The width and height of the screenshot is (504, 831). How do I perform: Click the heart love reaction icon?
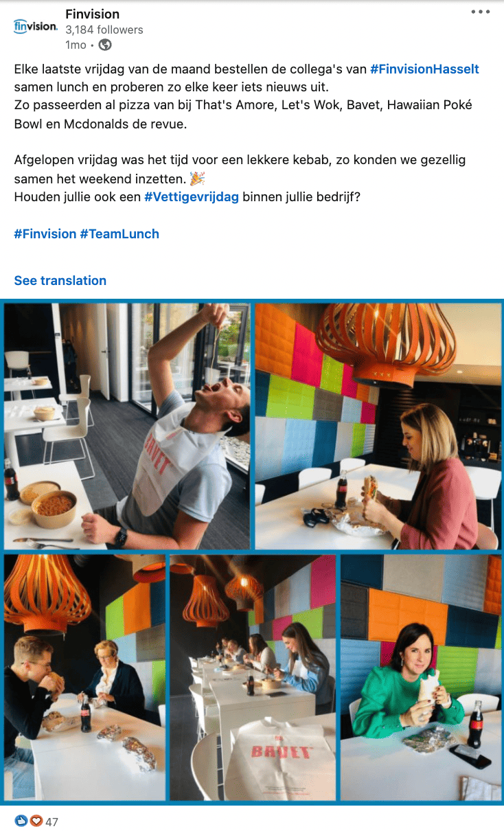[x=36, y=821]
